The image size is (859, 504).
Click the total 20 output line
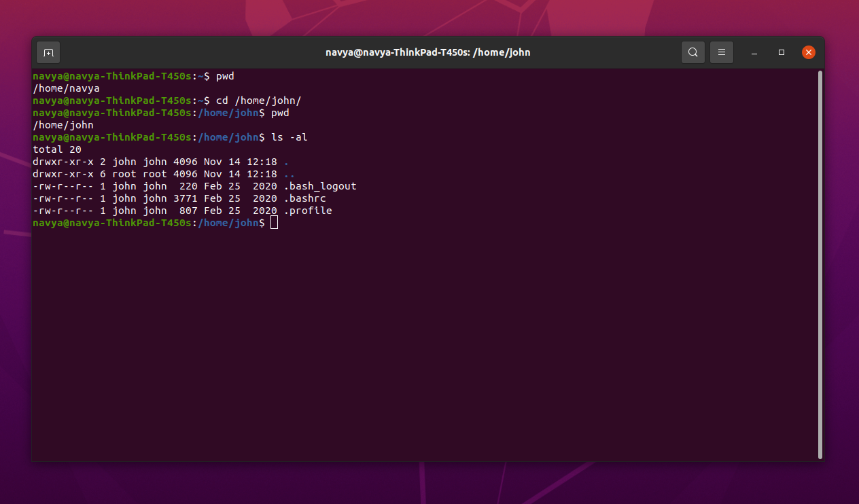coord(56,149)
